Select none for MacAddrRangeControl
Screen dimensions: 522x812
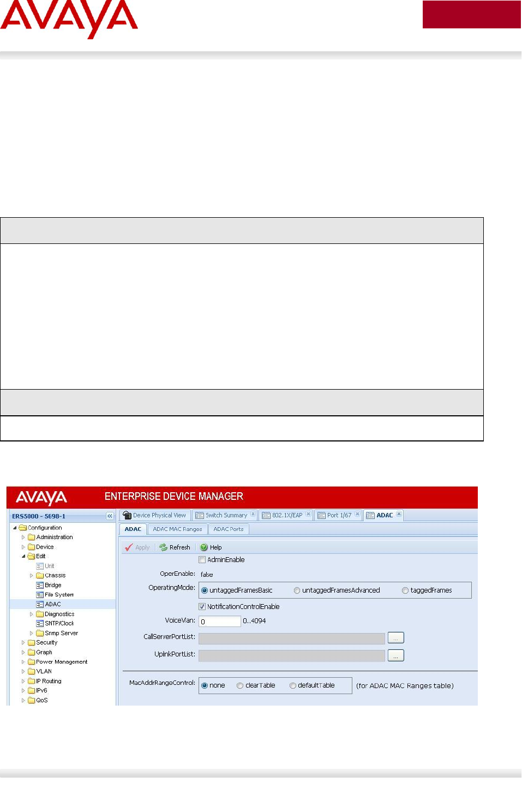(205, 685)
